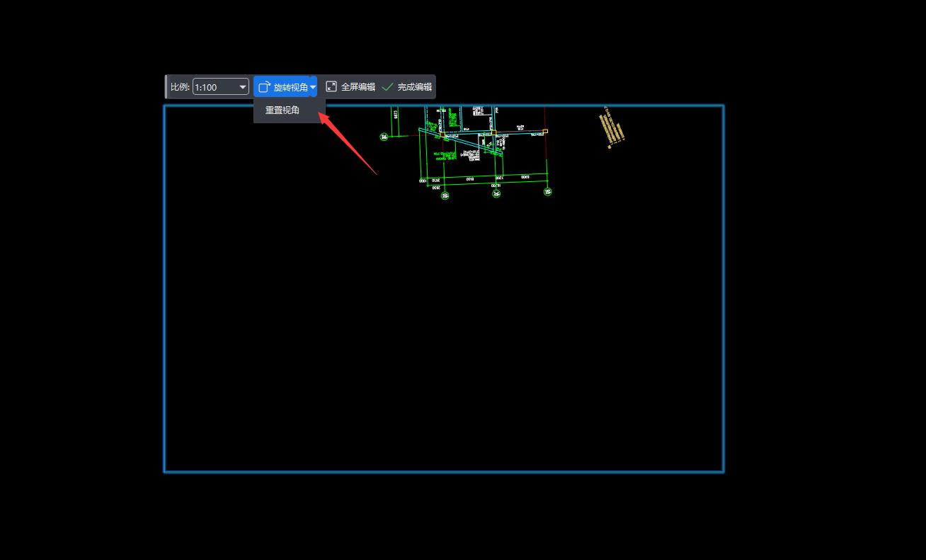Click the bottom-left green grid axis bubble
This screenshot has width=926, height=560.
tap(445, 195)
